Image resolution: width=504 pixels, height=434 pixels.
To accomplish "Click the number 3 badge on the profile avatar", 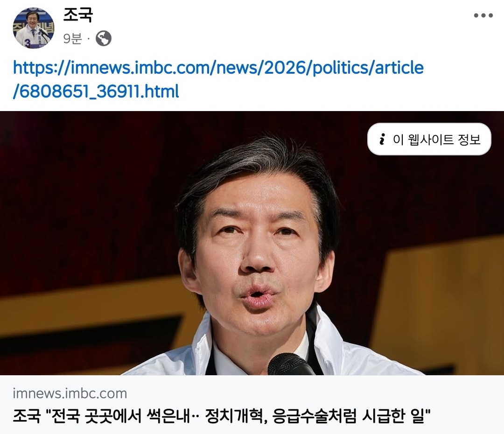I will [x=28, y=42].
